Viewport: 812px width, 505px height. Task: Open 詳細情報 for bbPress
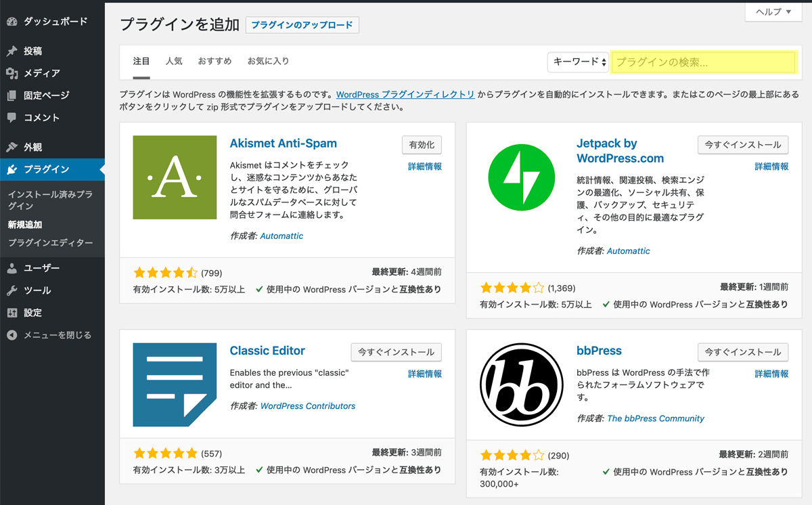(x=771, y=374)
